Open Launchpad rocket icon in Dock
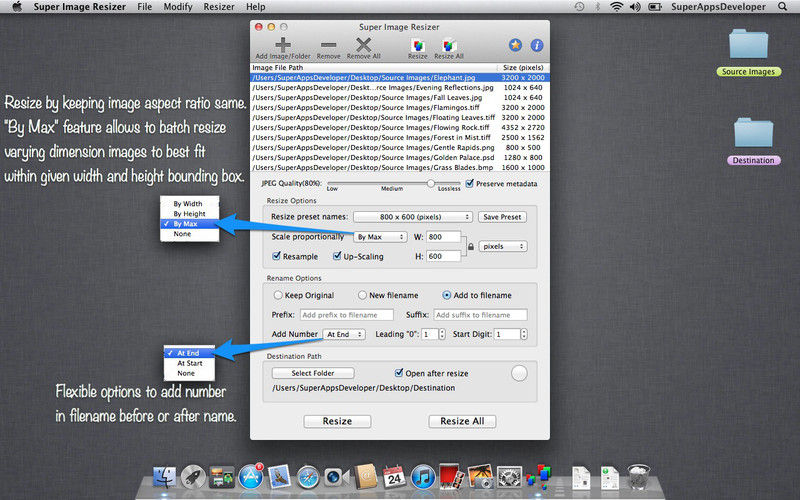The height and width of the screenshot is (500, 800). tap(193, 478)
